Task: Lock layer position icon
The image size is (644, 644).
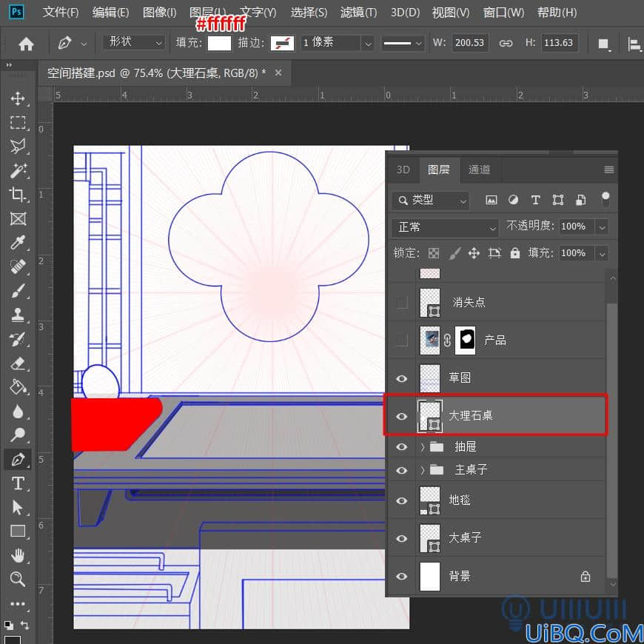Action: [474, 253]
